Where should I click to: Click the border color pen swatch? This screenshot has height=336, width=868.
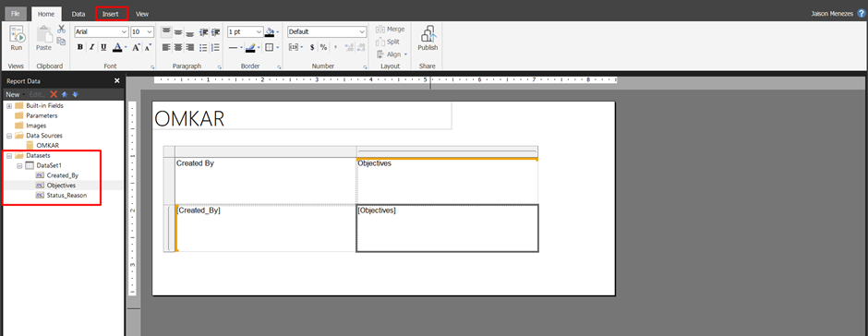(250, 48)
